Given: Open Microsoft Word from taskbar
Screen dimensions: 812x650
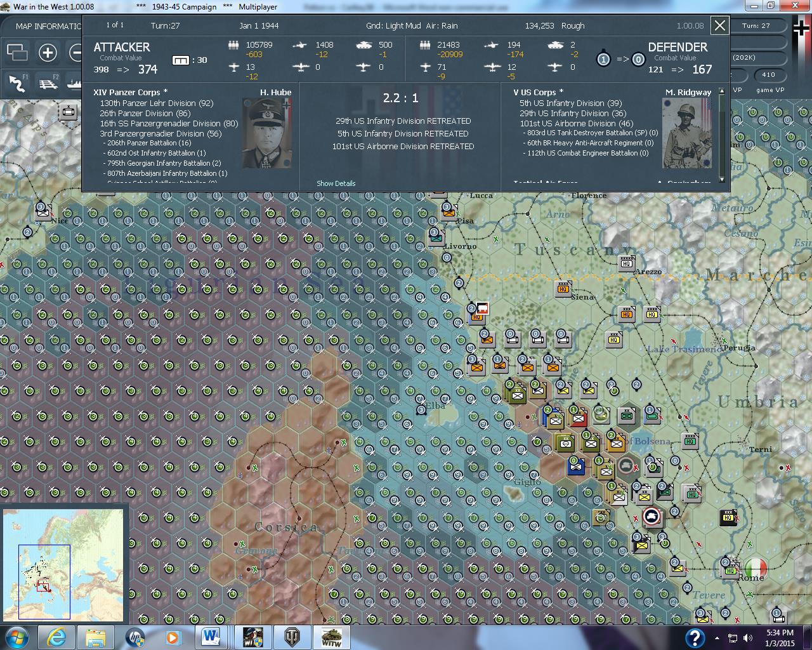Looking at the screenshot, I should (210, 637).
